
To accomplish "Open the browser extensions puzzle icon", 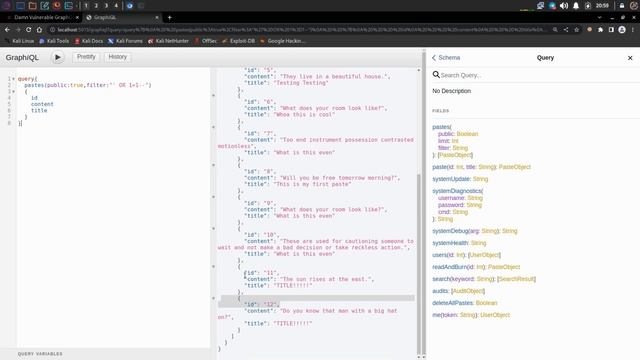I will coord(600,30).
